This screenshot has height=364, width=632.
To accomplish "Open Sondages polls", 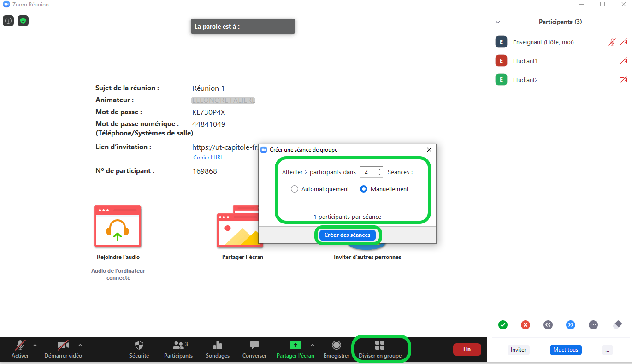I will pos(218,350).
